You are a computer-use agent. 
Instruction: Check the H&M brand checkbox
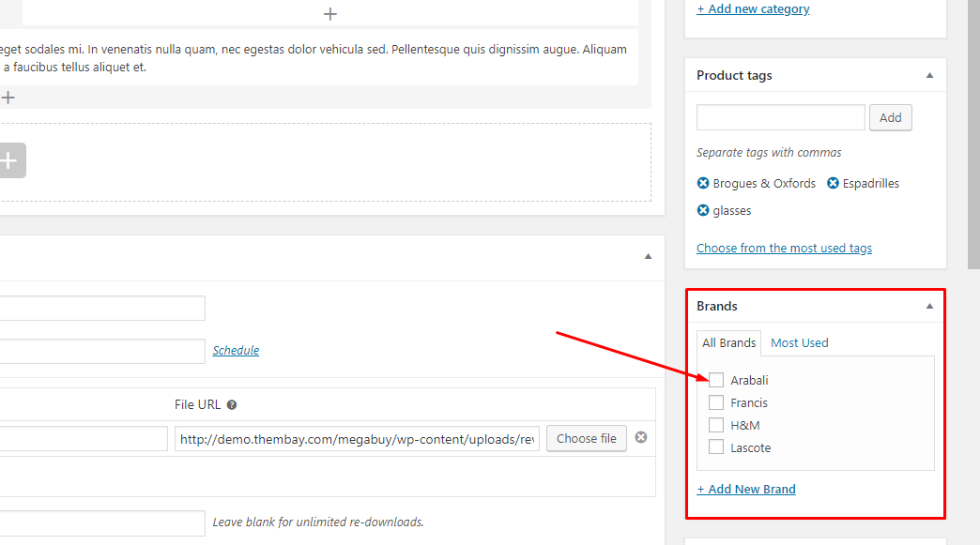coord(716,425)
